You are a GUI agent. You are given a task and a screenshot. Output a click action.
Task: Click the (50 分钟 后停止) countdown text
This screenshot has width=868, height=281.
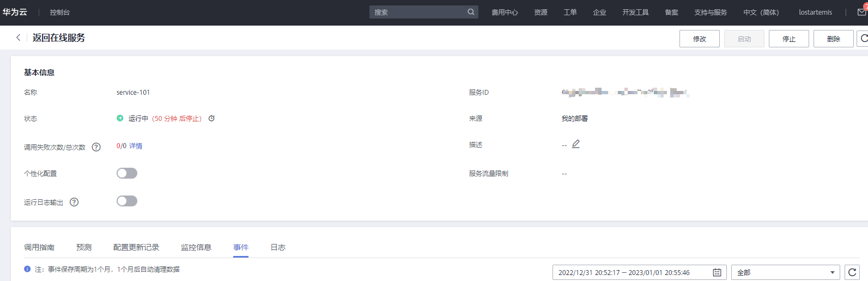click(x=177, y=118)
